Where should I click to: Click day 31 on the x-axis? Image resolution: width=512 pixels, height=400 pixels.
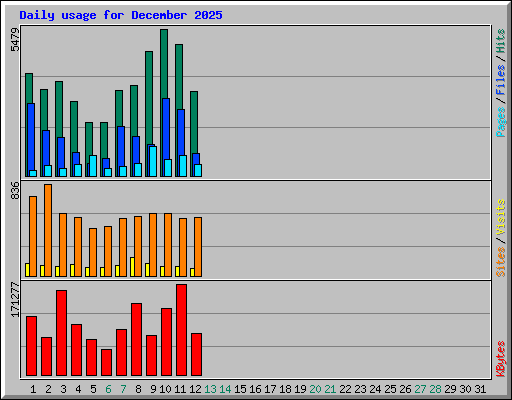480,389
